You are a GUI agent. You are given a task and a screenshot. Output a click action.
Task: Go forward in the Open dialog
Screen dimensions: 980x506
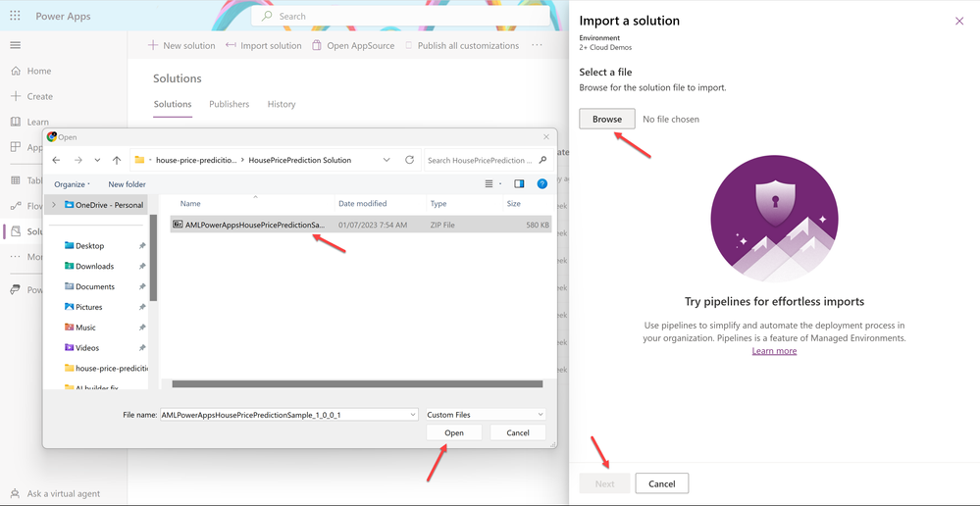[x=78, y=160]
